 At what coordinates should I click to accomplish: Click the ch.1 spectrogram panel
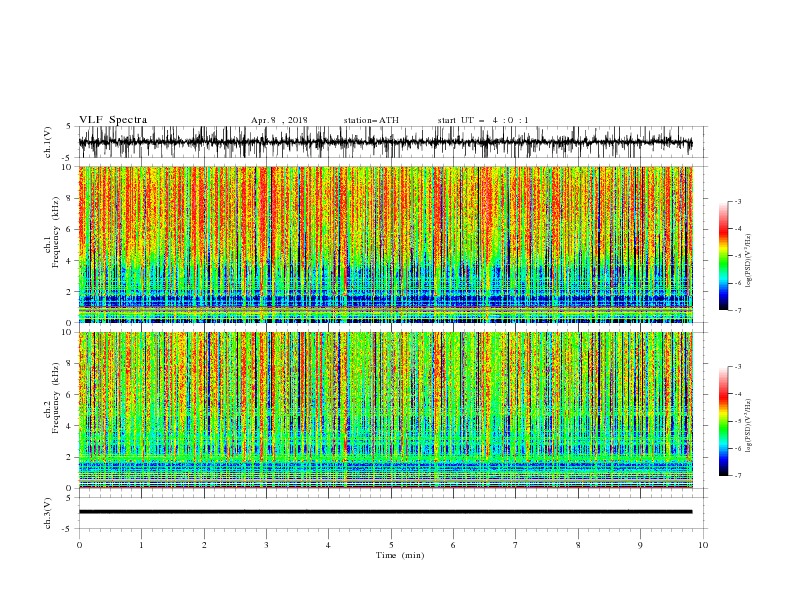click(x=386, y=244)
